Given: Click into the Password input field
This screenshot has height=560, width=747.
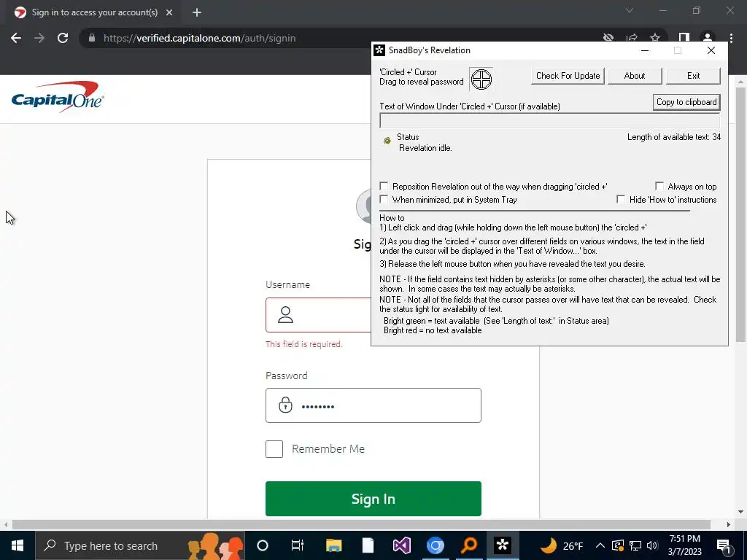Looking at the screenshot, I should pyautogui.click(x=373, y=405).
